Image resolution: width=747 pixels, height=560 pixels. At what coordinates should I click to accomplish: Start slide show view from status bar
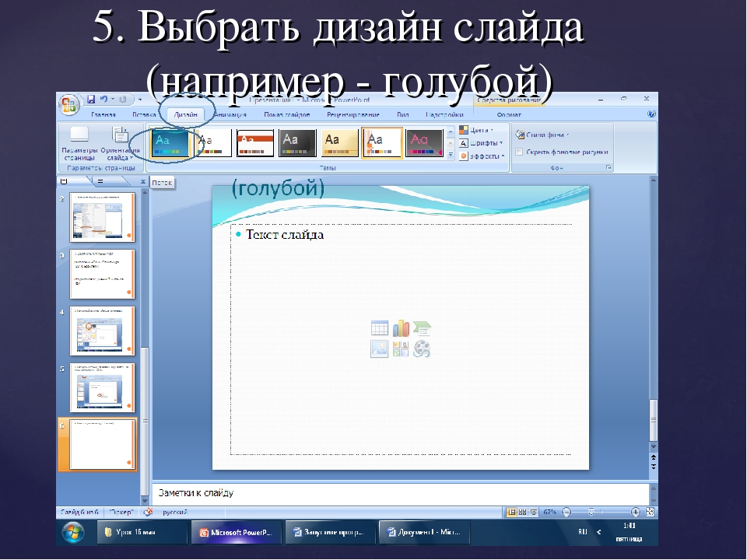click(x=534, y=513)
